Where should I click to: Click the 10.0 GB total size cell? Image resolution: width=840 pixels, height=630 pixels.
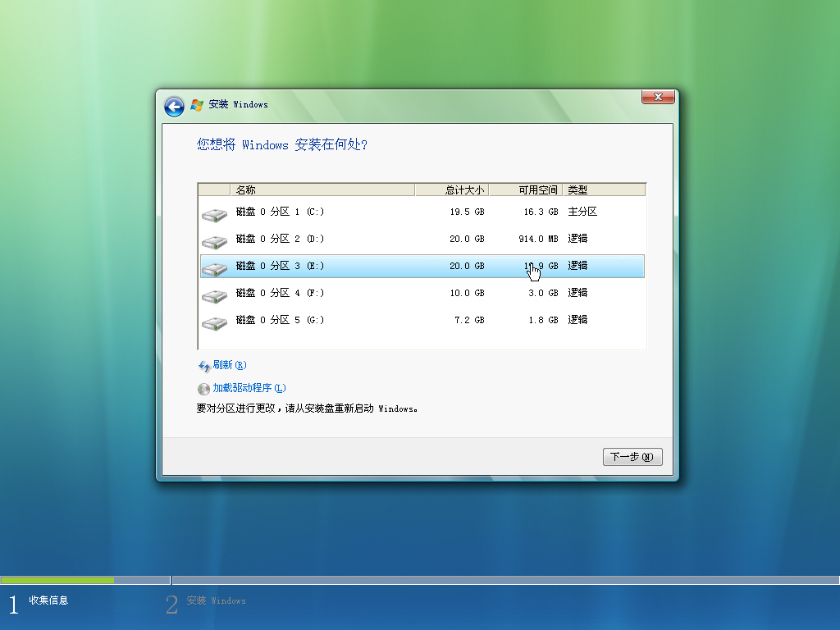tap(467, 293)
